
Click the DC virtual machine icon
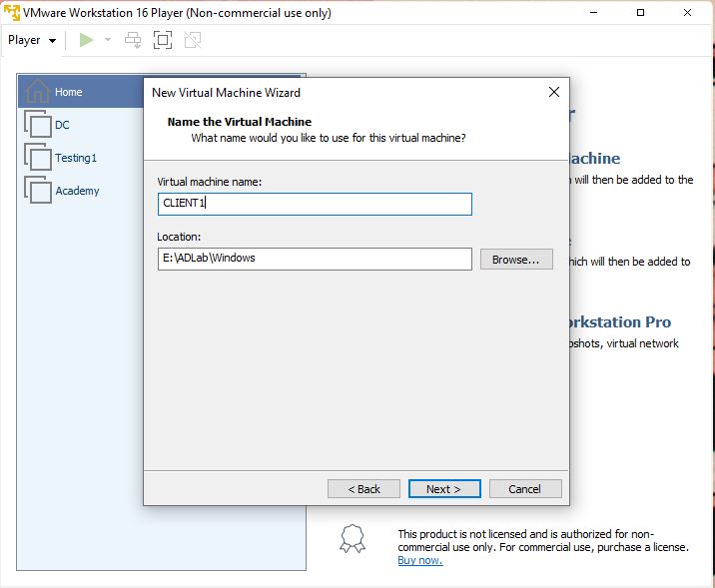point(37,124)
